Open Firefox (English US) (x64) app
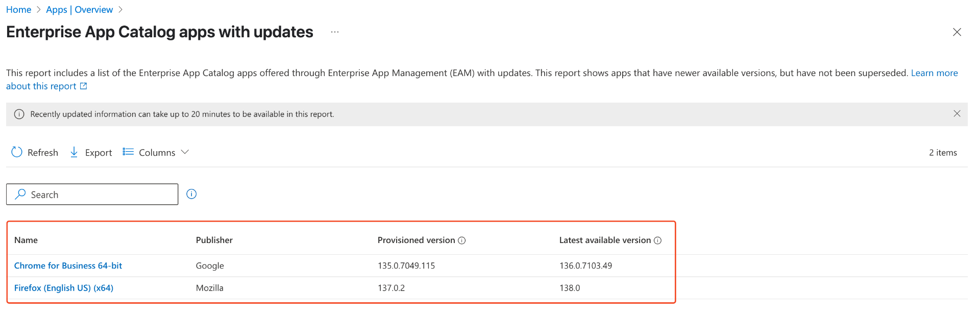This screenshot has height=313, width=980. pyautogui.click(x=64, y=288)
